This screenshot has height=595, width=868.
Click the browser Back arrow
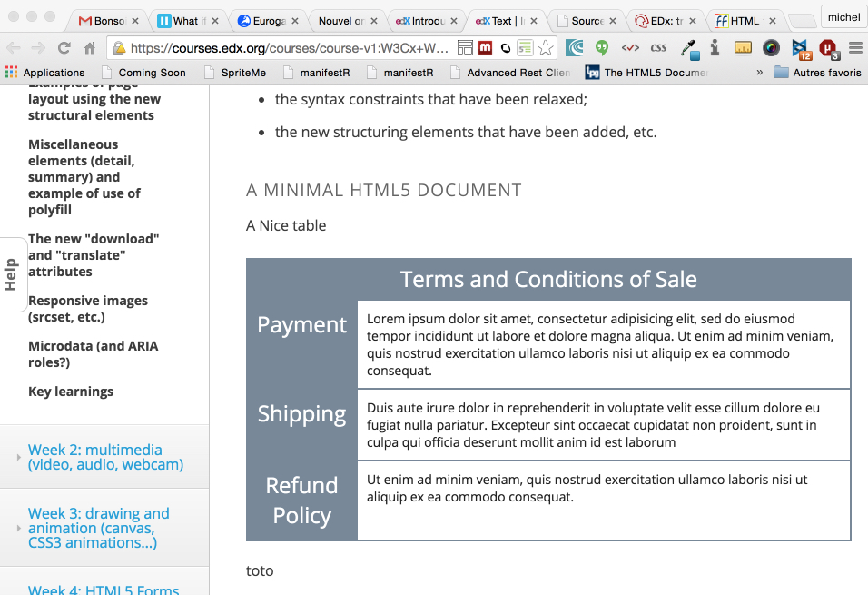click(14, 48)
